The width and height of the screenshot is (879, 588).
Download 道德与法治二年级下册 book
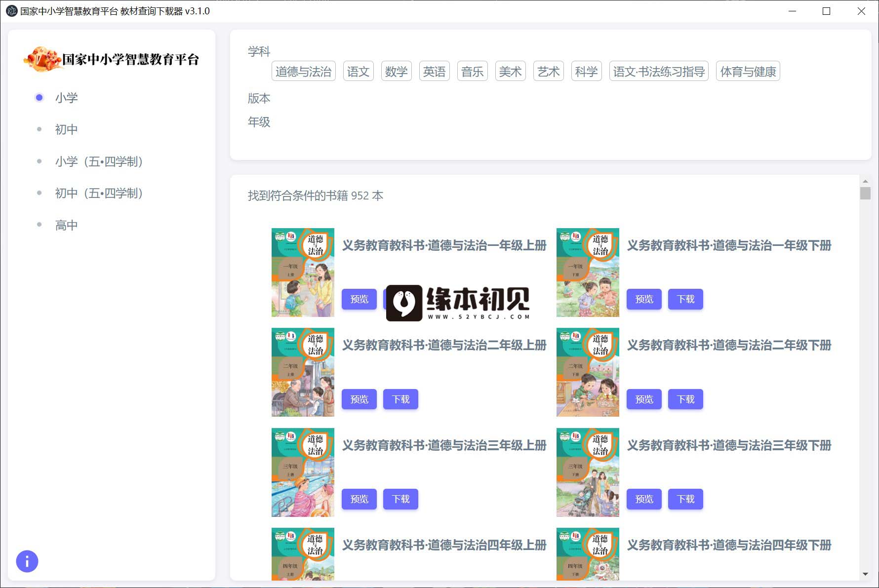pos(685,399)
